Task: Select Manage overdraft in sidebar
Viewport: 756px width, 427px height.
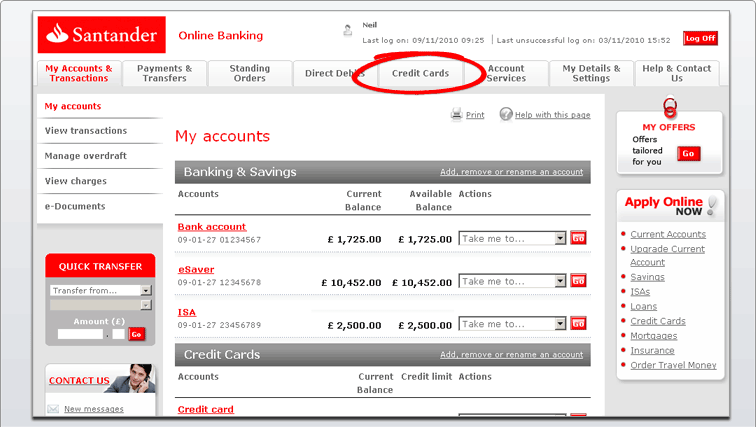Action: coord(85,156)
